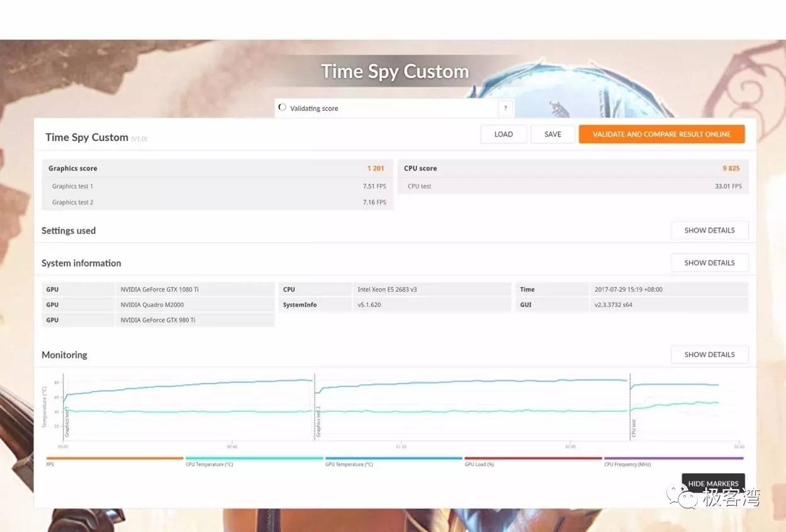The height and width of the screenshot is (532, 786).
Task: Show details for Monitoring
Action: [709, 355]
